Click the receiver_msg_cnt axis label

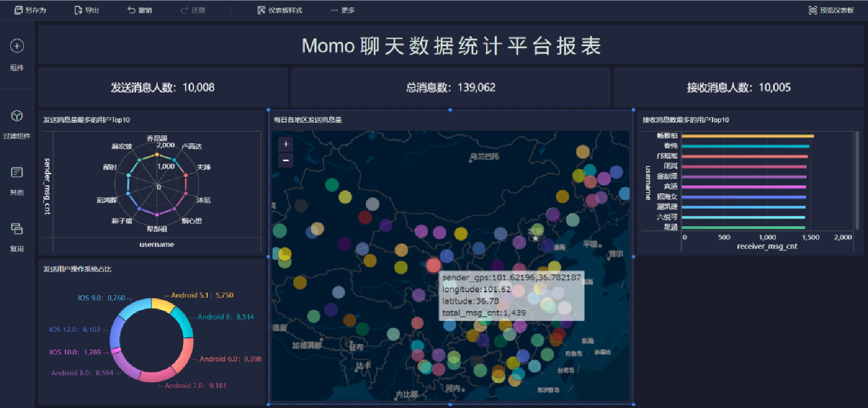[x=767, y=246]
